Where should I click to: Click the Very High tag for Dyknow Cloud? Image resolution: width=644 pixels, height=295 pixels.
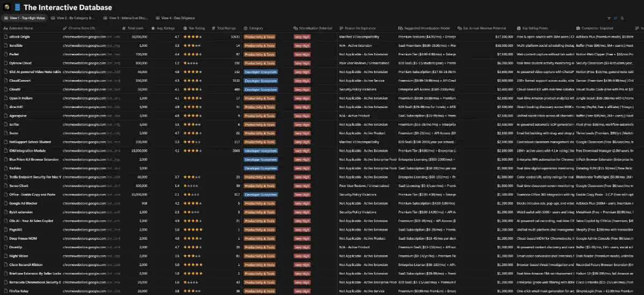(x=302, y=63)
